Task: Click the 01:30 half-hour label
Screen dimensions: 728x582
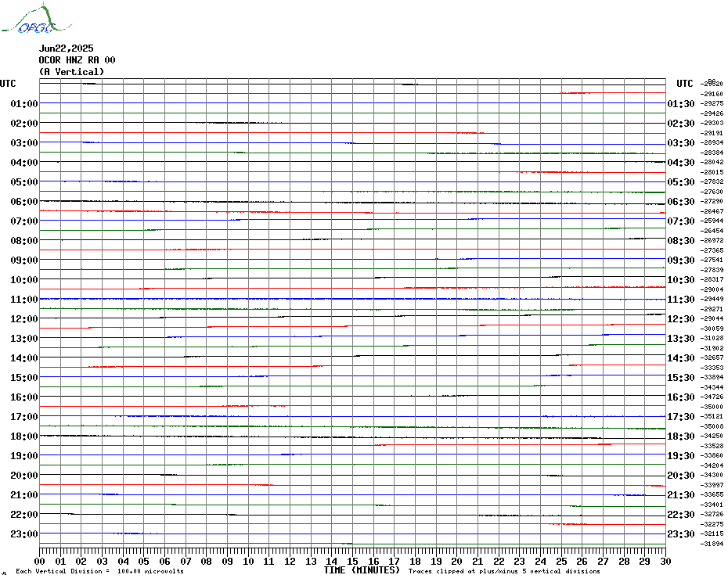Action: pos(681,103)
